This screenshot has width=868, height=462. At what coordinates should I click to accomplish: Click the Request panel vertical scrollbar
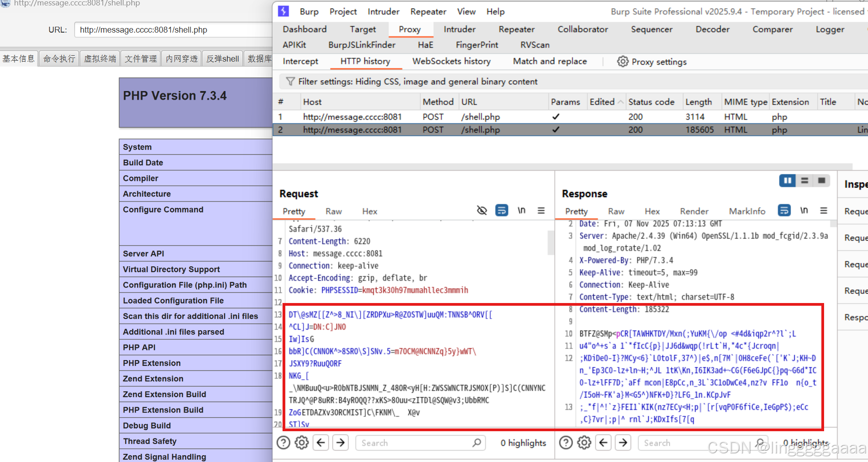[x=551, y=242]
